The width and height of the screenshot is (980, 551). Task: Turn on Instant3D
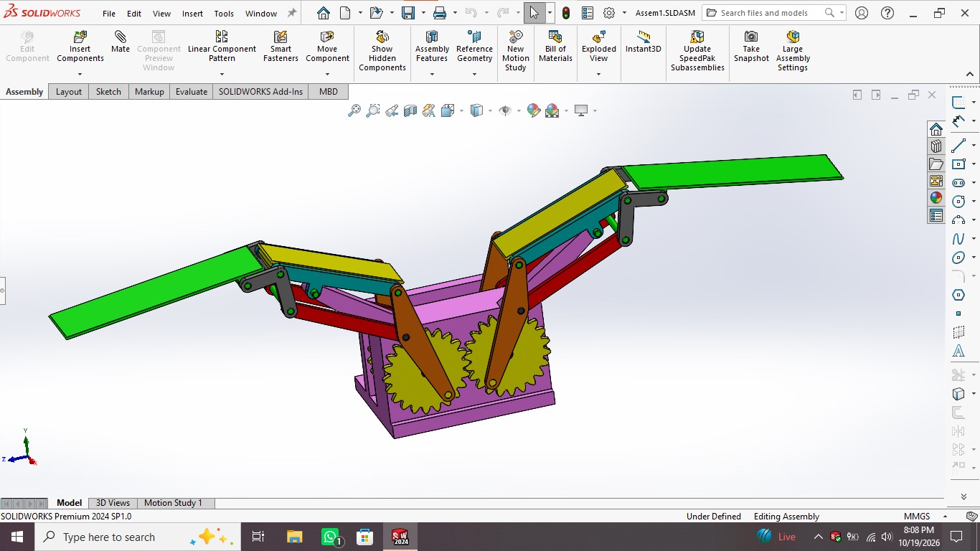coord(644,42)
